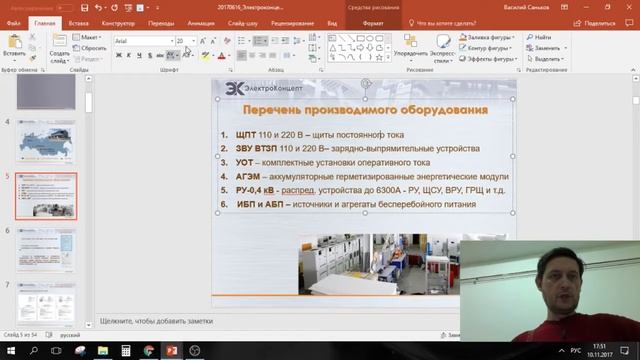Screen dimensions: 640x360
Task: Open Calculator from the taskbar
Action: click(x=126, y=351)
